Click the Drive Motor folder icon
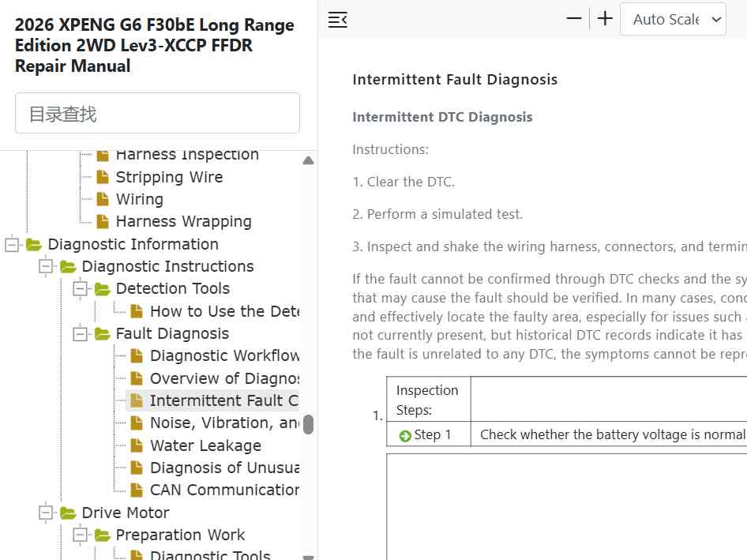Viewport: 747px width, 560px height. [x=68, y=513]
